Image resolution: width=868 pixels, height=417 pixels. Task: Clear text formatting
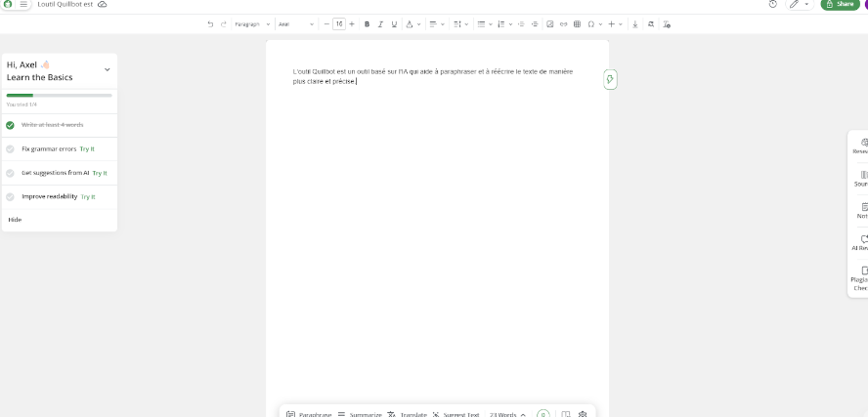[x=667, y=24]
